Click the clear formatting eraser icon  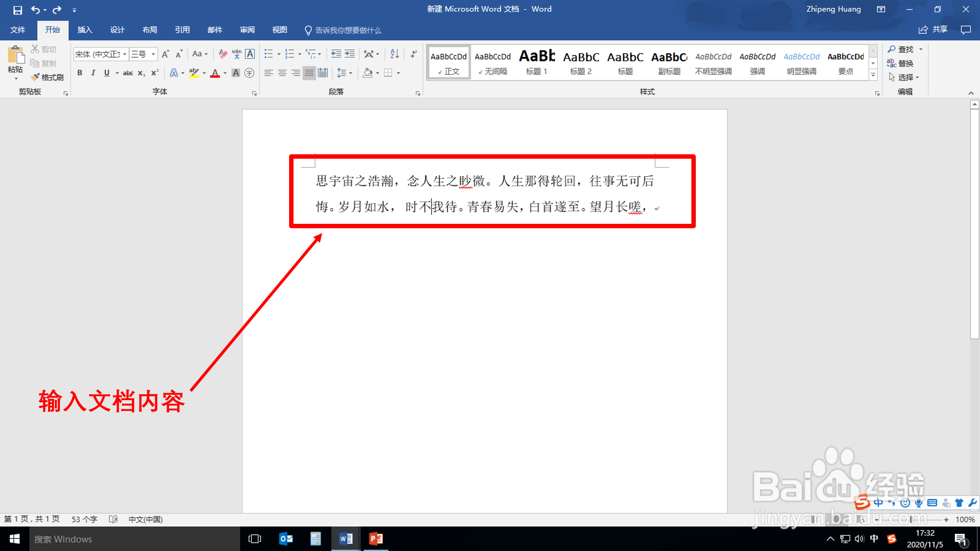223,54
